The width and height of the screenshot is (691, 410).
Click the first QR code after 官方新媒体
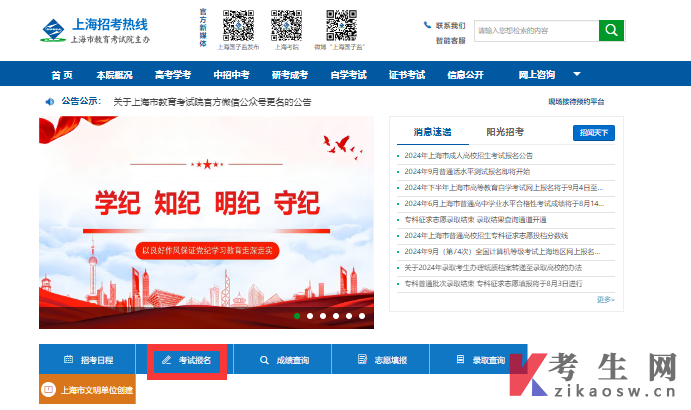pyautogui.click(x=238, y=26)
